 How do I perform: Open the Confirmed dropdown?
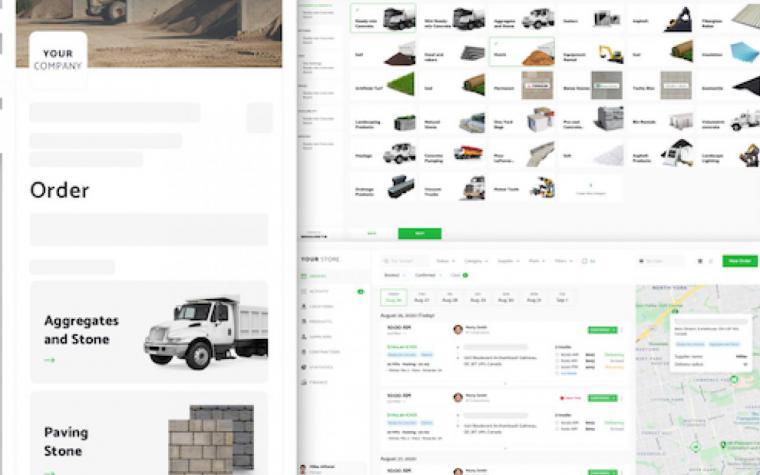click(x=428, y=275)
